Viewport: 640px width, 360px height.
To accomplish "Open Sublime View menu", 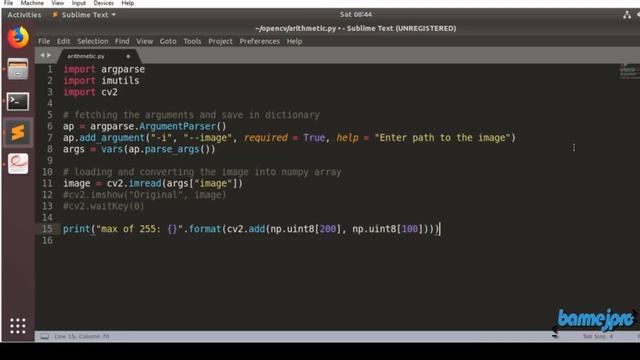I will click(x=144, y=41).
